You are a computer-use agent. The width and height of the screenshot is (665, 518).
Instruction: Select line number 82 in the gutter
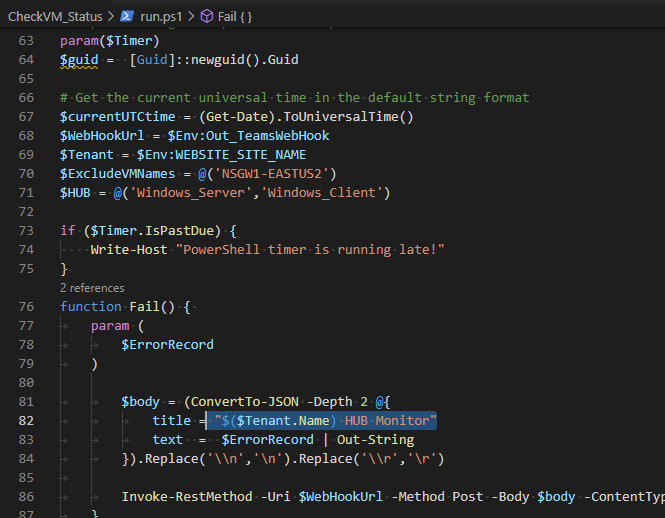[25, 421]
